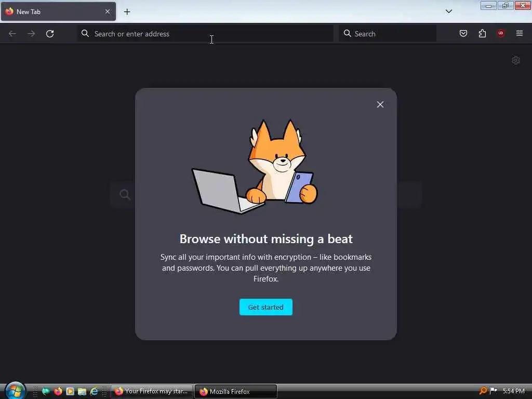The width and height of the screenshot is (532, 399).
Task: Open the uBlock Origin extension icon
Action: pyautogui.click(x=501, y=33)
